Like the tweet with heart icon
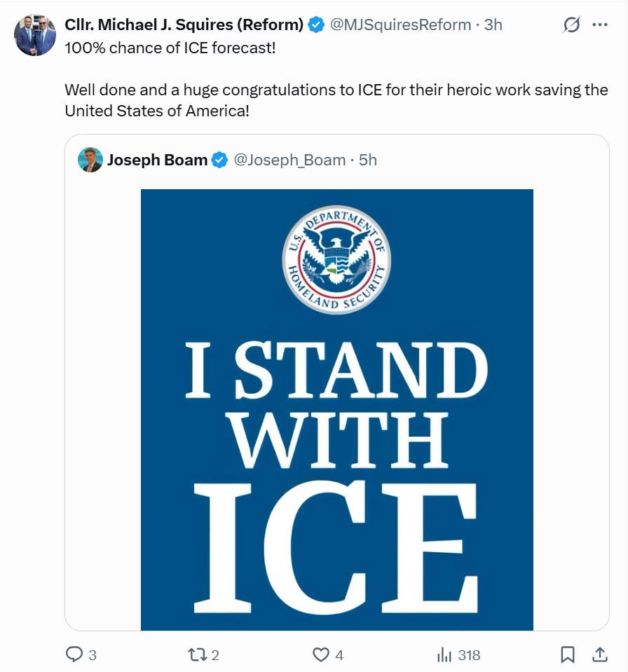The image size is (628, 672). click(320, 654)
